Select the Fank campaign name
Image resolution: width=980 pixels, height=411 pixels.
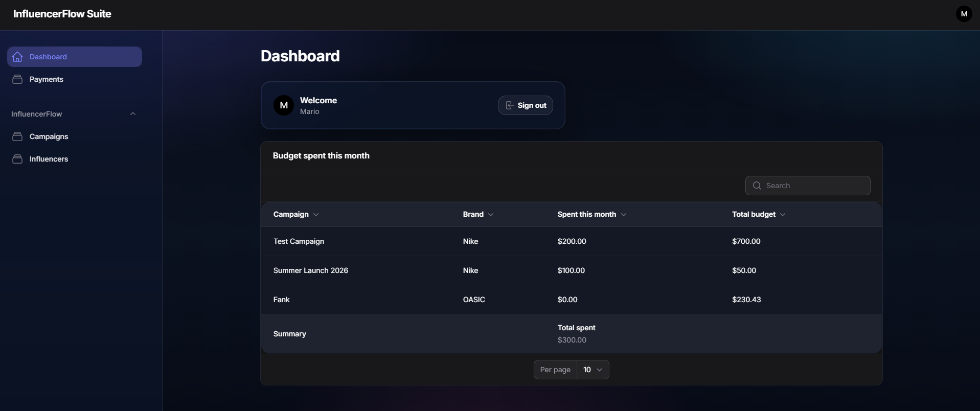[282, 300]
